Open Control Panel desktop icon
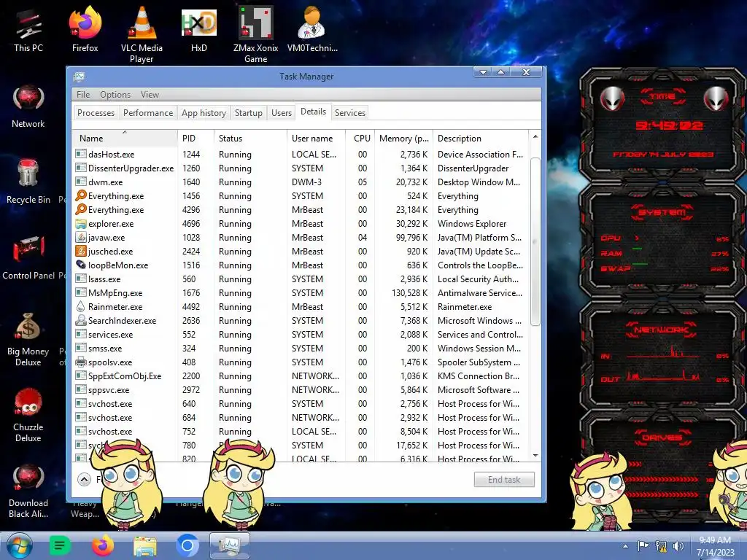This screenshot has width=747, height=560. (28, 257)
